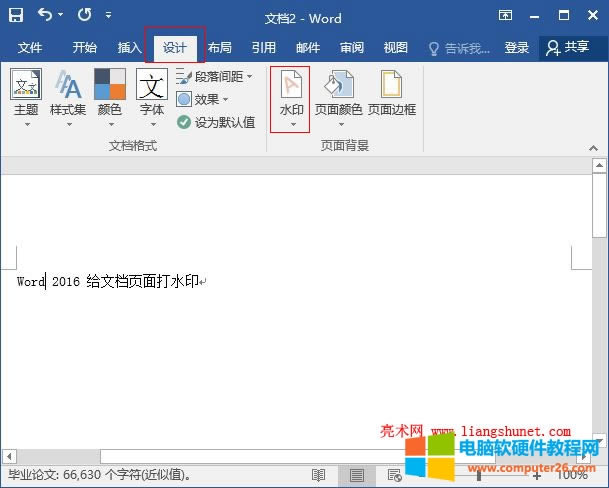Click the 共享 share button
The height and width of the screenshot is (488, 609).
[x=567, y=47]
